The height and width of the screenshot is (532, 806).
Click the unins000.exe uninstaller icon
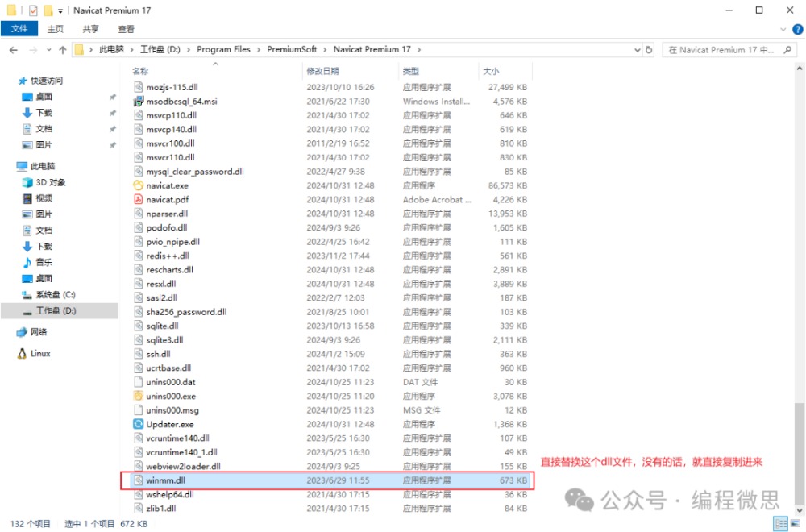138,396
